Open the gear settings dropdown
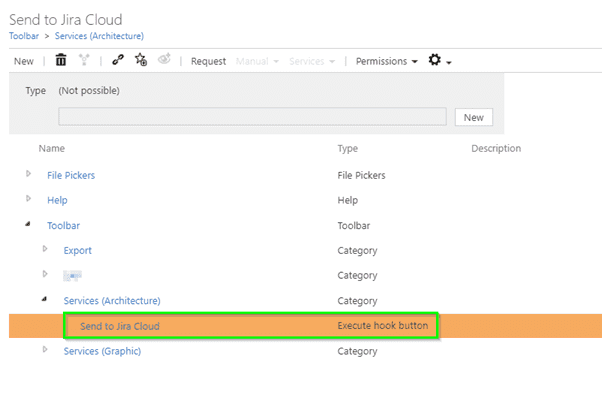Screen dimensions: 602x395 coord(440,60)
